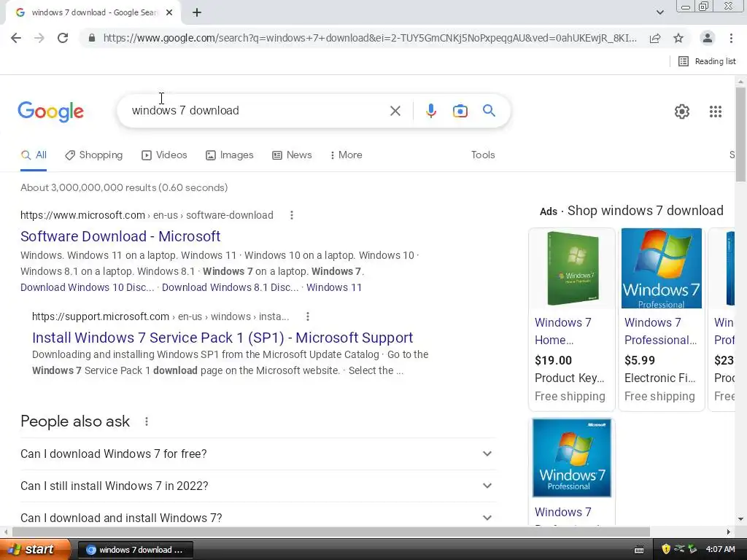
Task: Reload the page with the refresh icon
Action: pos(63,38)
